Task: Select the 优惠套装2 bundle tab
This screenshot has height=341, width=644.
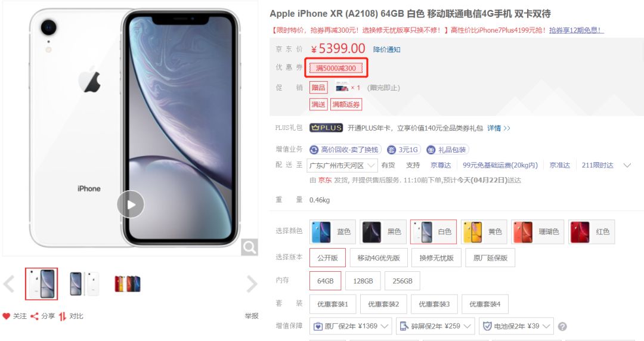Action: coord(383,304)
